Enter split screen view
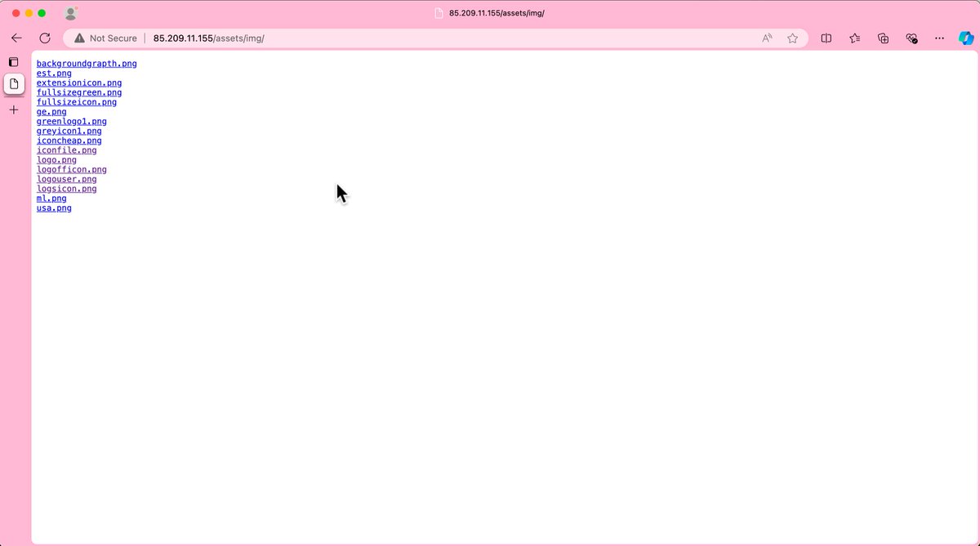 (x=826, y=38)
